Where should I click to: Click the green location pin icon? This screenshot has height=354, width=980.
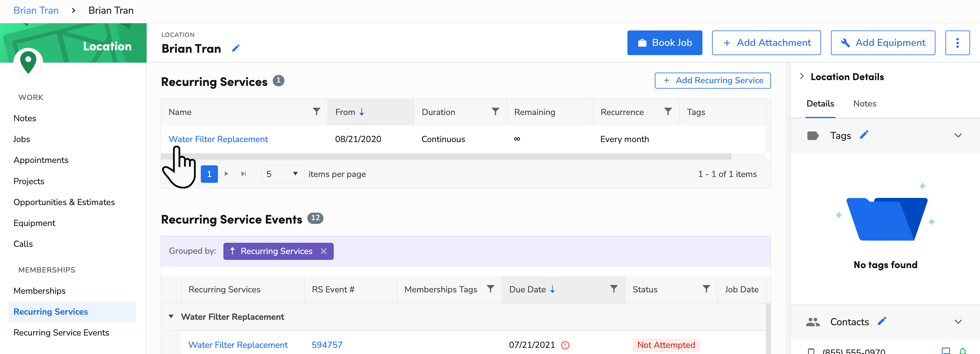pyautogui.click(x=28, y=62)
